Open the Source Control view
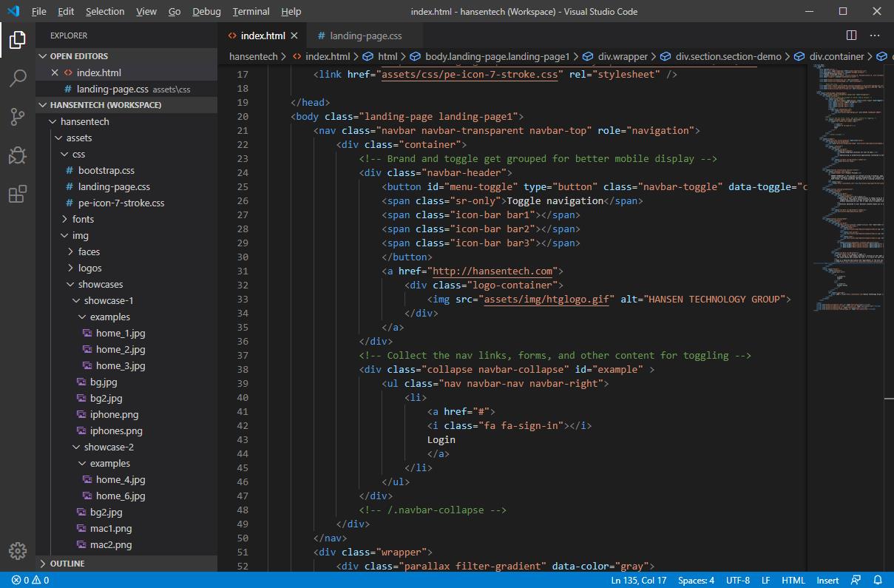This screenshot has width=894, height=588. point(18,117)
